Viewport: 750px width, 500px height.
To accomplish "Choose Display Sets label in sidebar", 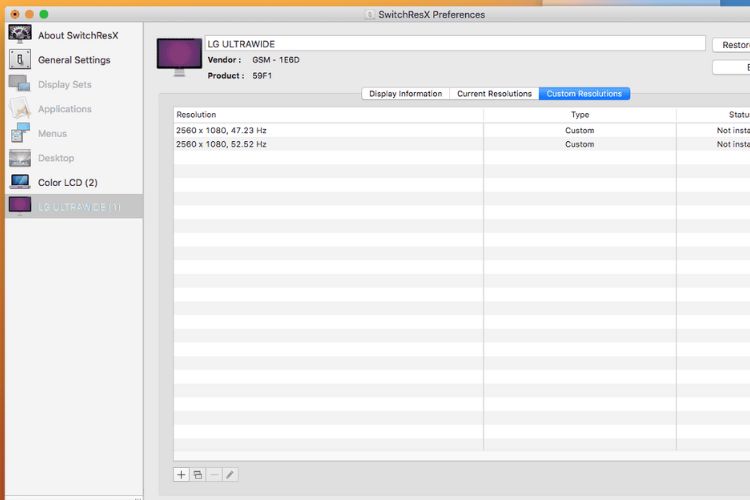I will tap(65, 84).
